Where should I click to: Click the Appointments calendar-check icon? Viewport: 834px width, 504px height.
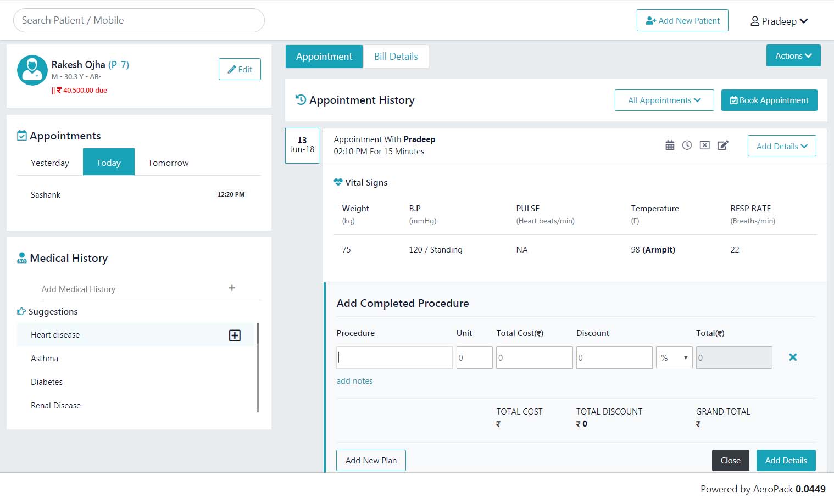[22, 136]
